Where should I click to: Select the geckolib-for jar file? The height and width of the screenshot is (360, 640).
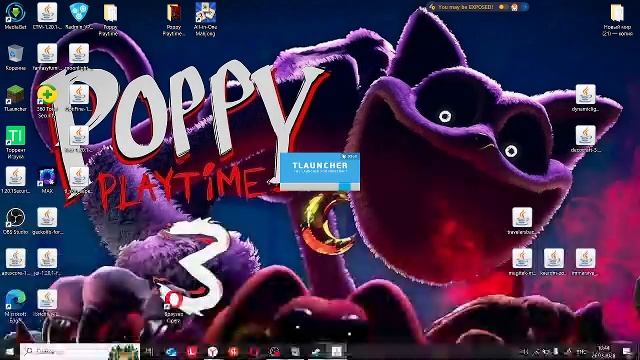[47, 221]
